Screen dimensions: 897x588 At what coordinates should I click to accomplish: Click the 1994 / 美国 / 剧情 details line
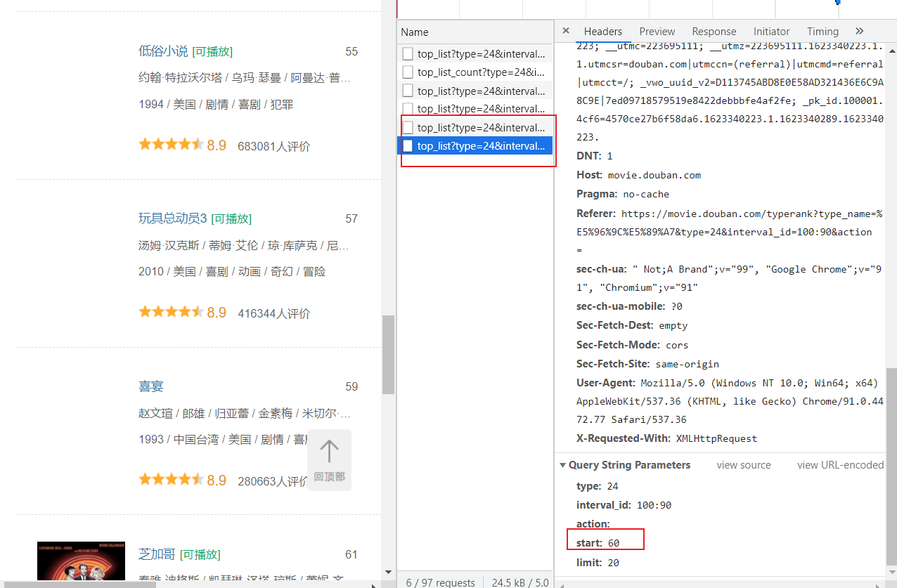click(x=216, y=104)
